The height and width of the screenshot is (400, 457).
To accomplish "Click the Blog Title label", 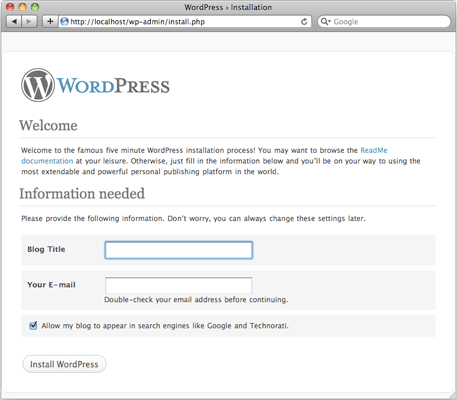I will coord(46,249).
